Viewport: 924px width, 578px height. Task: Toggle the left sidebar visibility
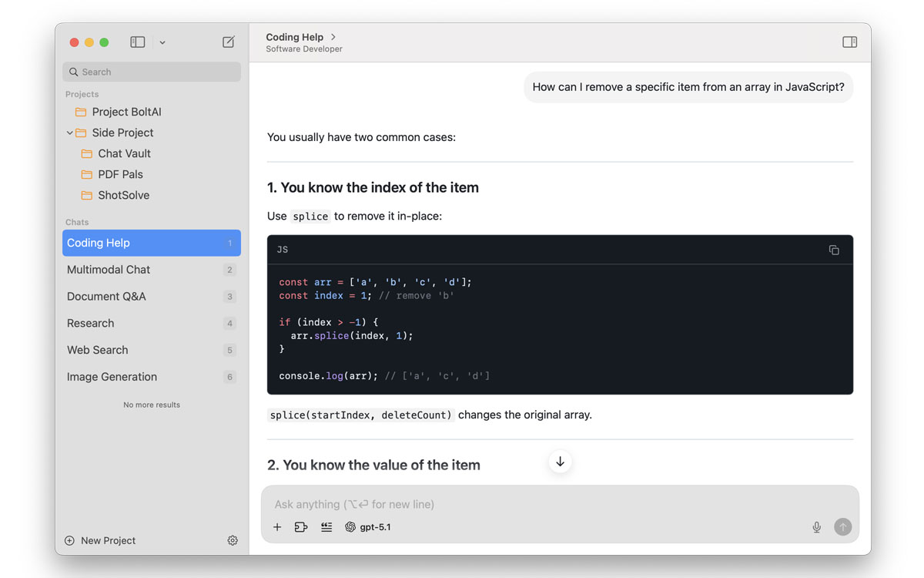tap(138, 42)
